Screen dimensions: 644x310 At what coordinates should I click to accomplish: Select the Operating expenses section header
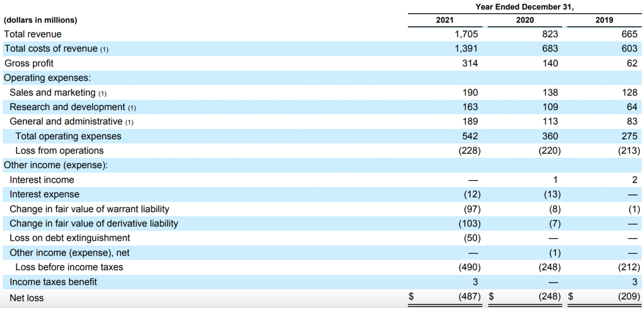click(47, 78)
